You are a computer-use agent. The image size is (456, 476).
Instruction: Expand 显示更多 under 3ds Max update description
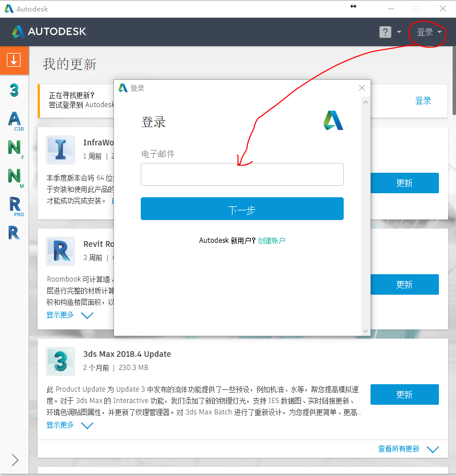(70, 425)
